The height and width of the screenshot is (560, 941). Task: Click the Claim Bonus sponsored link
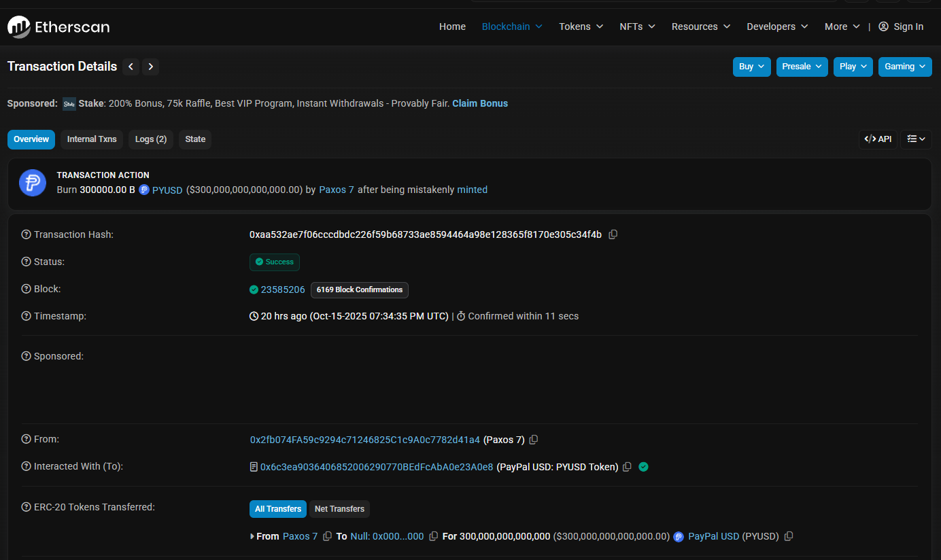[x=480, y=104]
